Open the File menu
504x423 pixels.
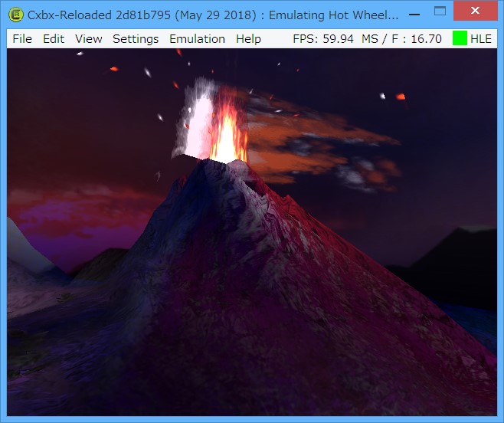(x=22, y=39)
